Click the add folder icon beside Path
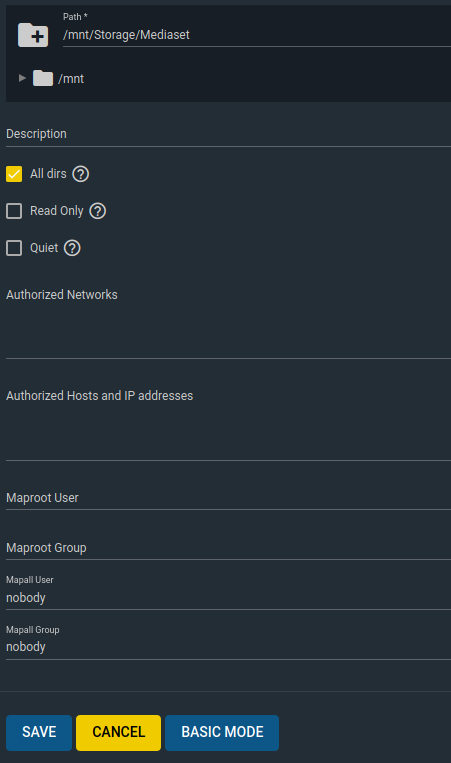The height and width of the screenshot is (763, 451). pos(33,35)
